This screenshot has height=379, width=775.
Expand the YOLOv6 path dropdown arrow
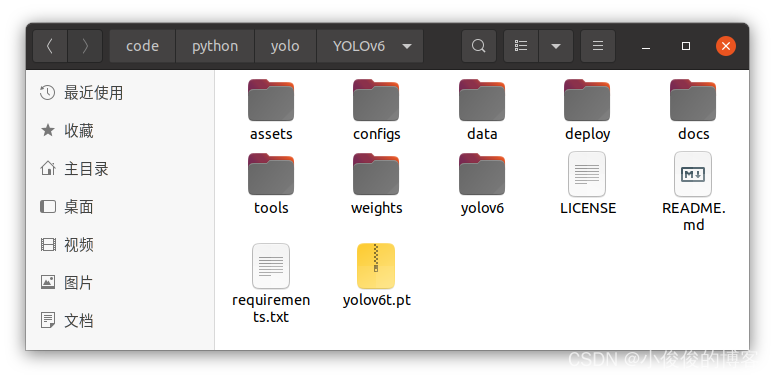(407, 46)
